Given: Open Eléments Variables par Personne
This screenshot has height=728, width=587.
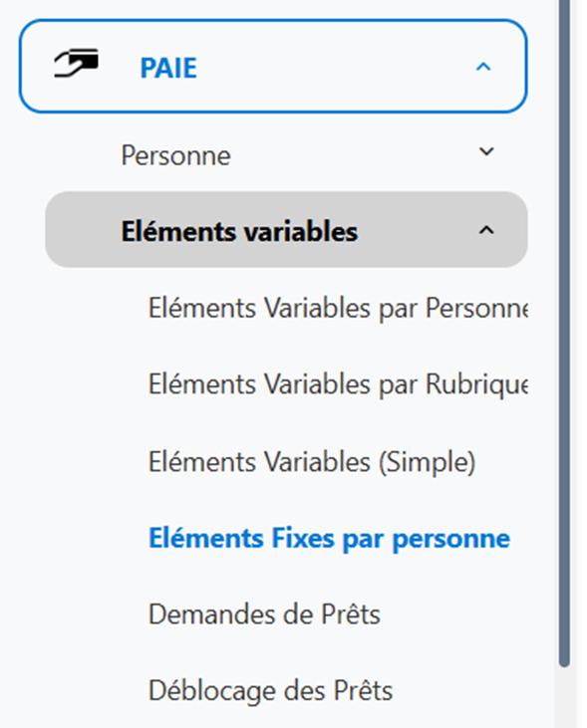Looking at the screenshot, I should [338, 308].
